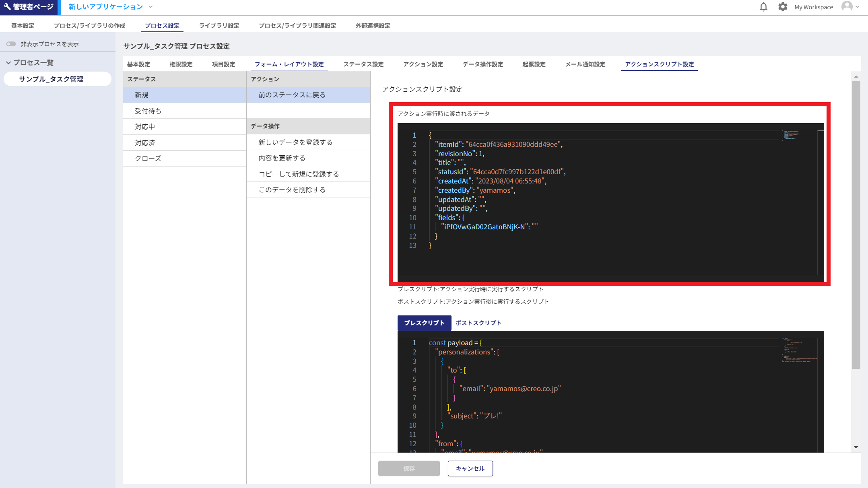The height and width of the screenshot is (488, 868).
Task: Click the scrollbar down arrow
Action: coord(856,447)
